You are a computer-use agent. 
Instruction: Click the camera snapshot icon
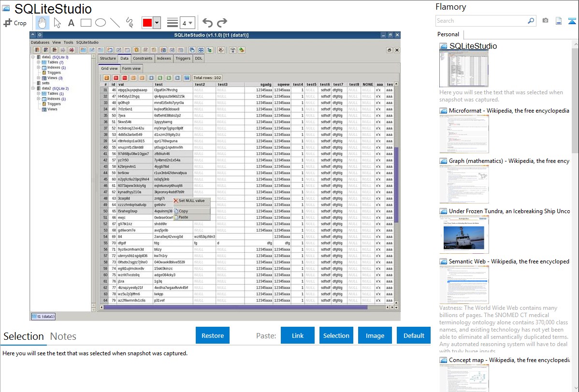pyautogui.click(x=545, y=21)
